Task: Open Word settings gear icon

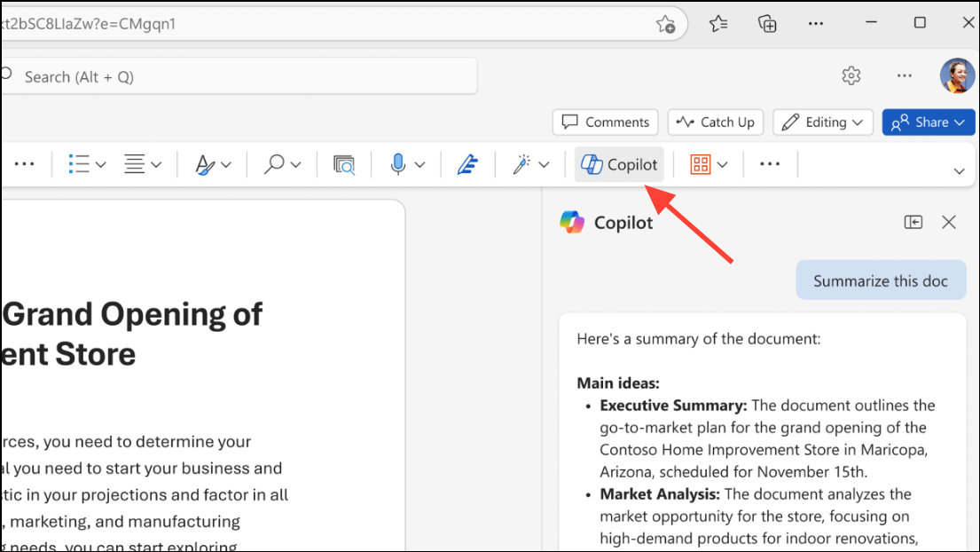Action: pyautogui.click(x=851, y=75)
